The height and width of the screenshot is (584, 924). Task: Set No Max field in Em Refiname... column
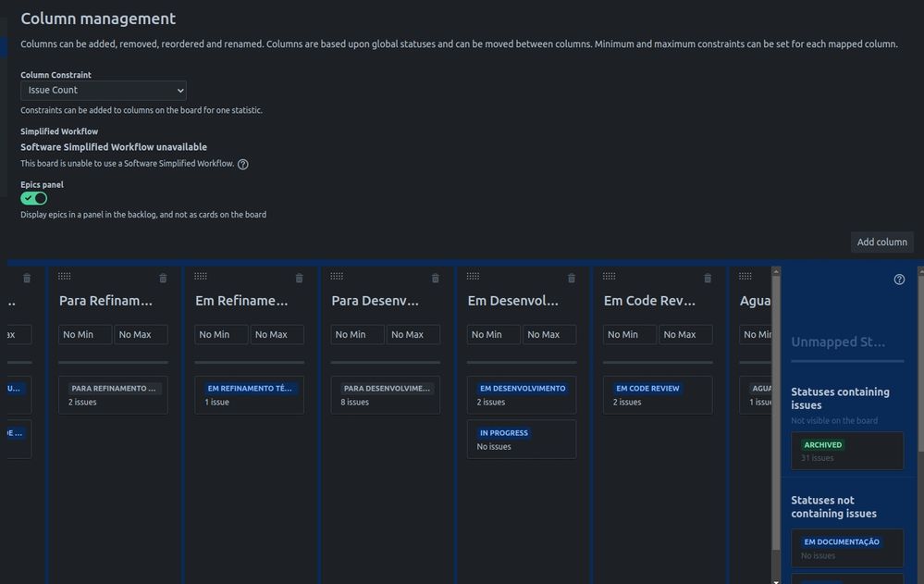(x=277, y=334)
